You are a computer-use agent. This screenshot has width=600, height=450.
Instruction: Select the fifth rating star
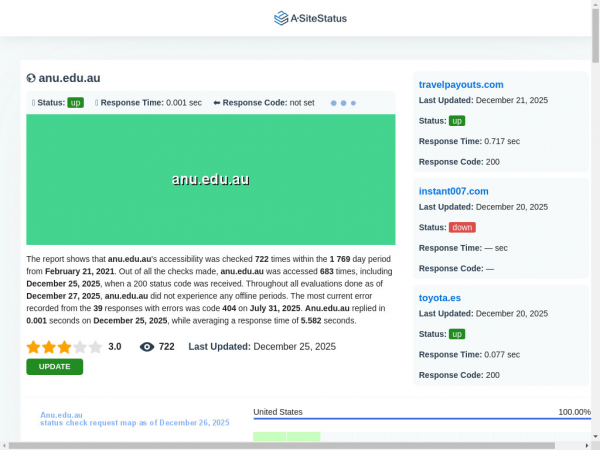click(x=96, y=347)
